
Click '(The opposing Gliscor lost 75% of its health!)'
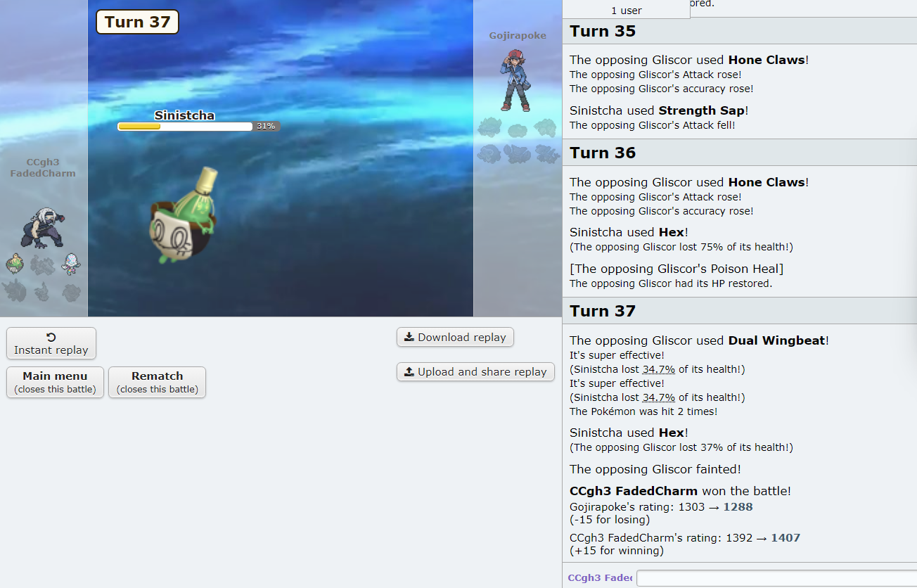tap(681, 247)
